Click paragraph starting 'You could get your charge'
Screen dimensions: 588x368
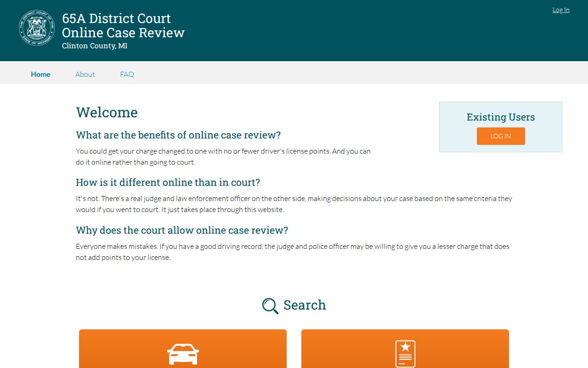pos(223,156)
